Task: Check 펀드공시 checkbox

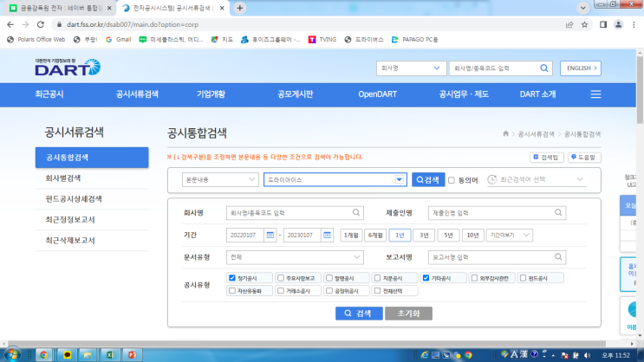Action: (x=523, y=278)
